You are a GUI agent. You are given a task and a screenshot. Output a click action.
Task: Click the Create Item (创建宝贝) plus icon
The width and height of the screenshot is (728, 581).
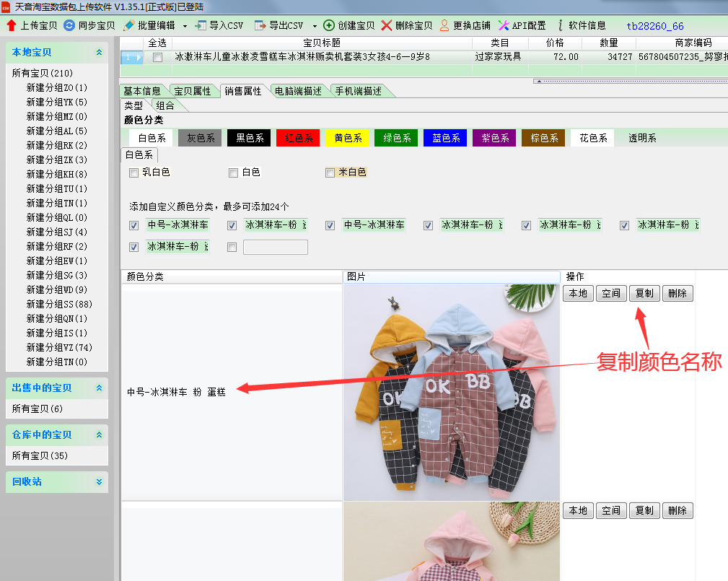click(x=329, y=25)
